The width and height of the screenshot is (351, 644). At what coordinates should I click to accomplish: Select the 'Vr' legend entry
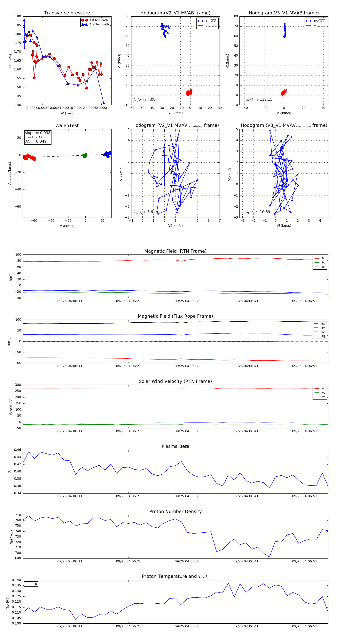[x=320, y=389]
